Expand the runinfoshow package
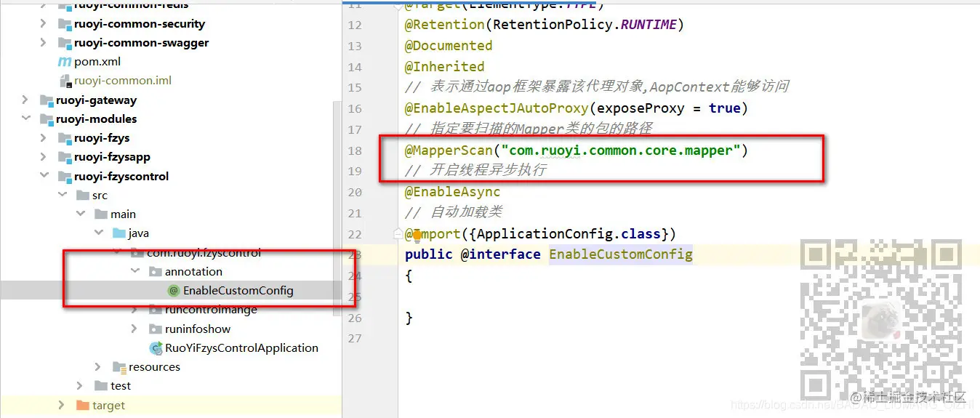This screenshot has height=418, width=980. tap(134, 329)
